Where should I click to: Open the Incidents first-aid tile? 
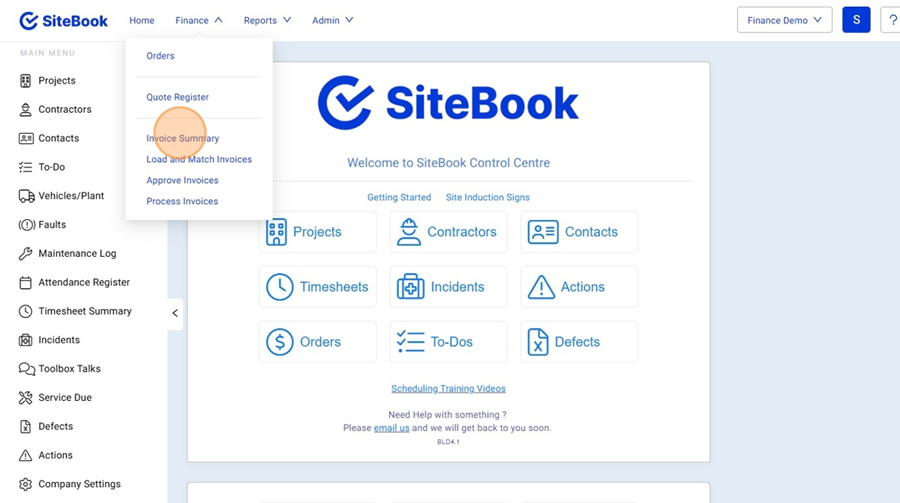point(448,287)
